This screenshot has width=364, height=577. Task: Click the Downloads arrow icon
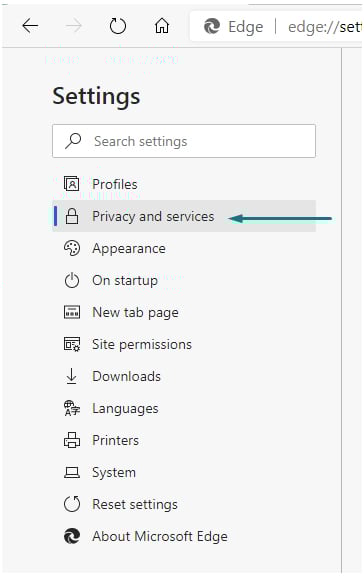point(71,376)
